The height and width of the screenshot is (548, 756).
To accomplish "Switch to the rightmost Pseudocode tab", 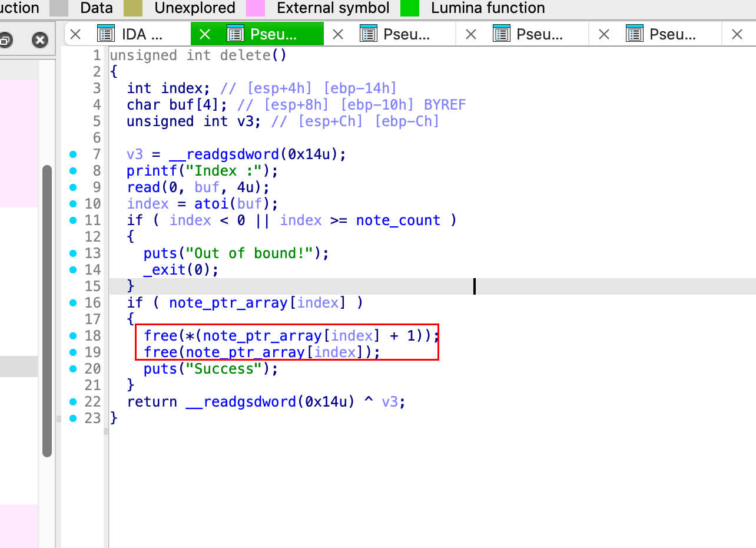I will pos(671,34).
